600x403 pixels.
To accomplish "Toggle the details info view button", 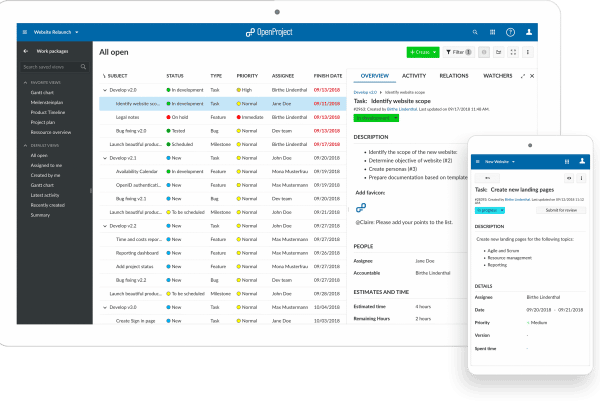I will tap(484, 52).
